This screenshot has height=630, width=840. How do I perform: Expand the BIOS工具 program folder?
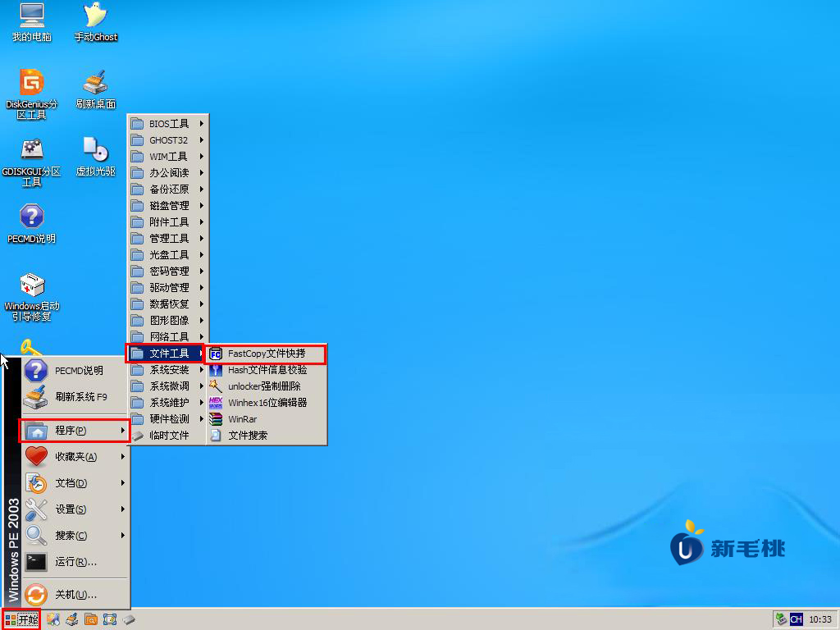coord(167,124)
